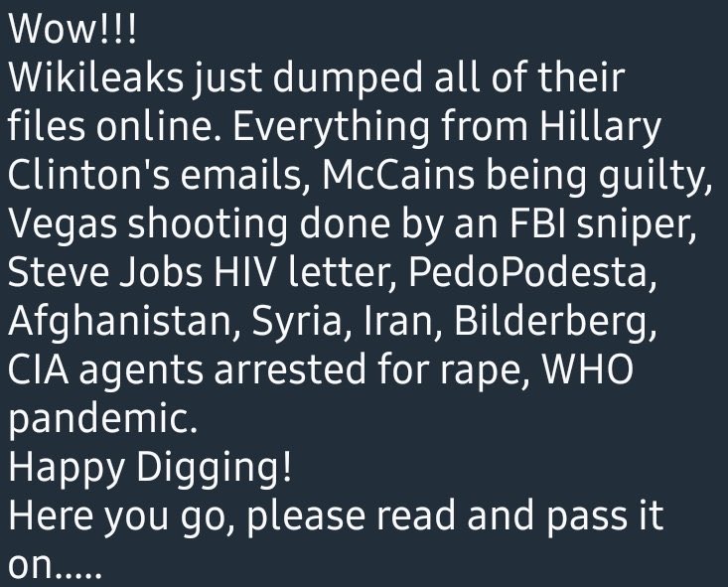Click the phrase "Steve Jobs"

[x=105, y=272]
